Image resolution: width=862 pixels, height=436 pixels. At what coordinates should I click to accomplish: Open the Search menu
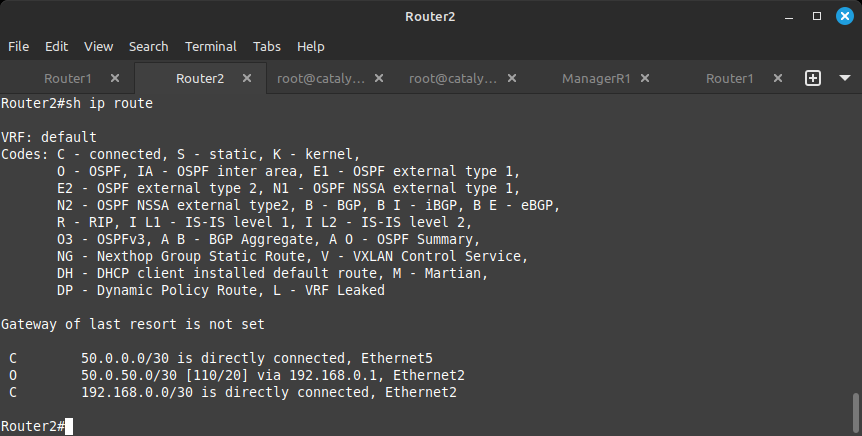(148, 47)
